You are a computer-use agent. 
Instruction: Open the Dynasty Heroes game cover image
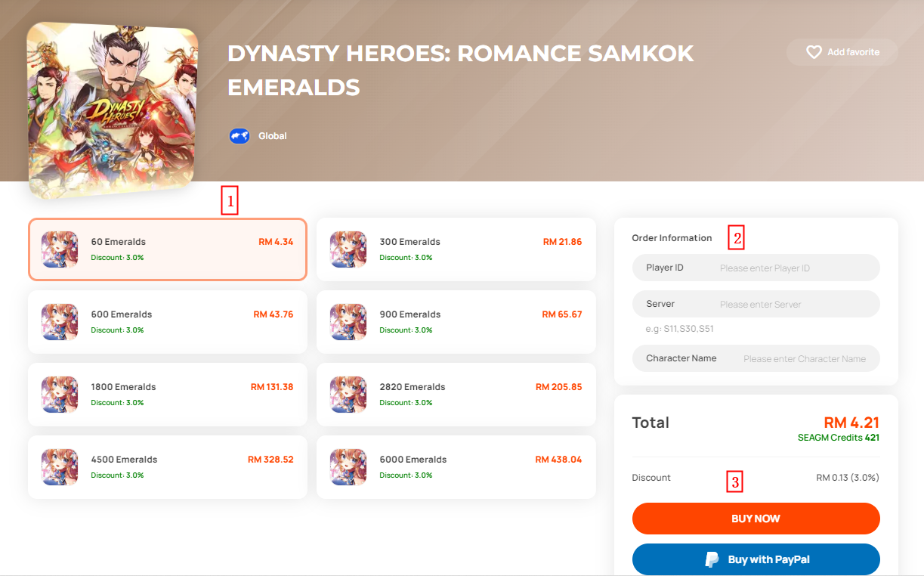pyautogui.click(x=112, y=109)
